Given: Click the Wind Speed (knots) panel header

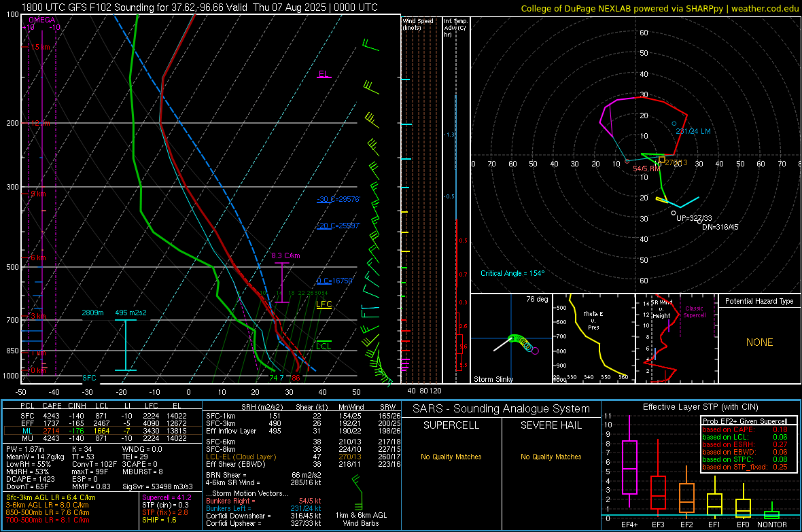Looking at the screenshot, I should (418, 24).
